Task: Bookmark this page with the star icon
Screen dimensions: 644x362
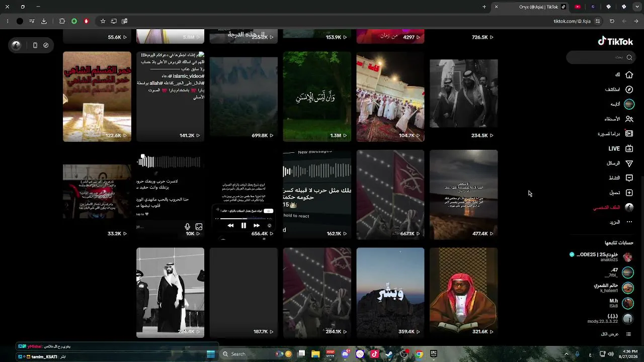Action: (103, 21)
